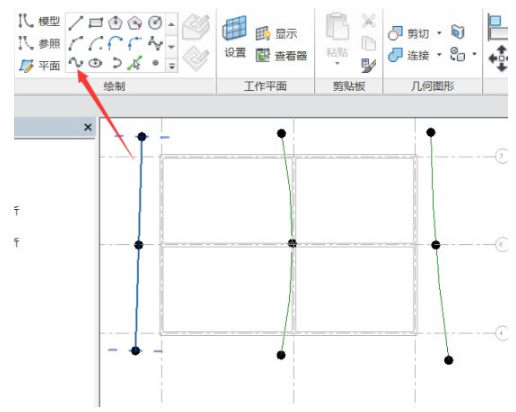This screenshot has height=412, width=516.
Task: Toggle the Draw on Face option
Action: [x=196, y=27]
